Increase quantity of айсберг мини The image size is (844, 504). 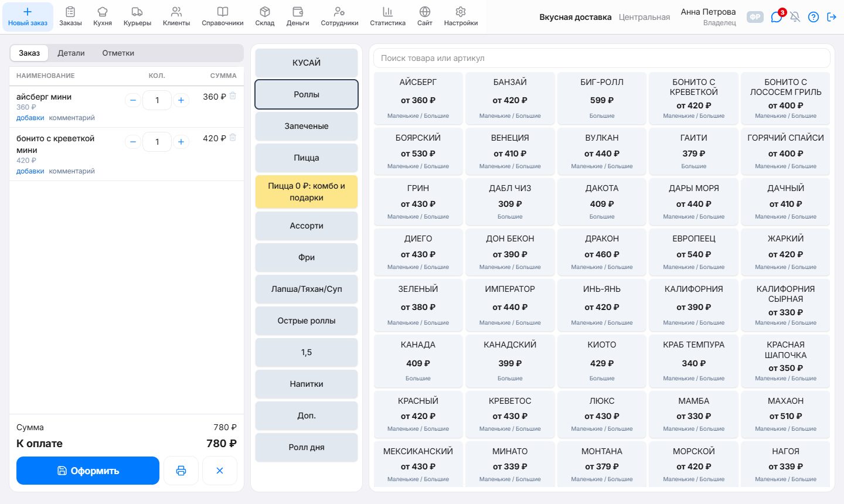[181, 100]
